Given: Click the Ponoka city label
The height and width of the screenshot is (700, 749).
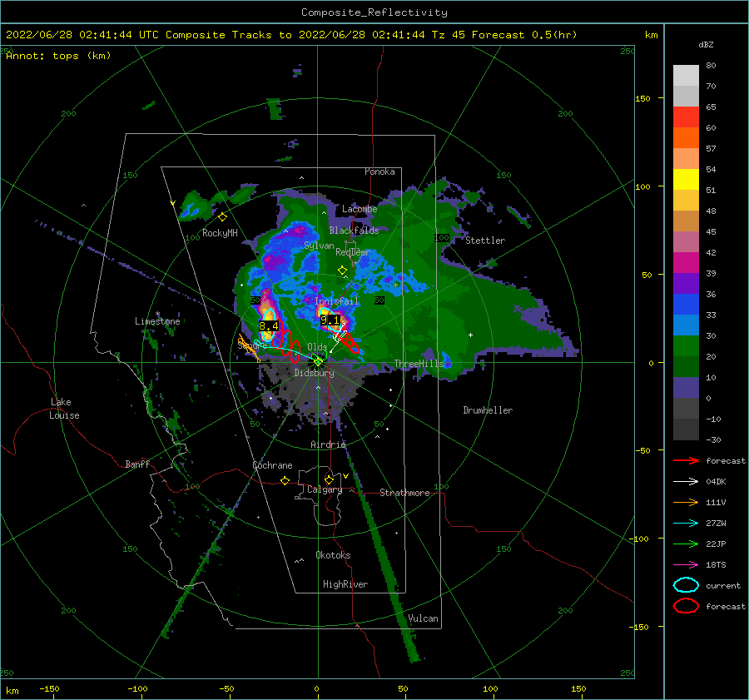Looking at the screenshot, I should (x=379, y=171).
